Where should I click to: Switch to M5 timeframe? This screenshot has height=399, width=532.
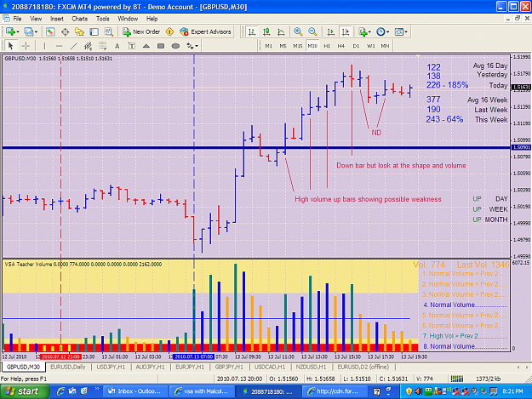283,46
